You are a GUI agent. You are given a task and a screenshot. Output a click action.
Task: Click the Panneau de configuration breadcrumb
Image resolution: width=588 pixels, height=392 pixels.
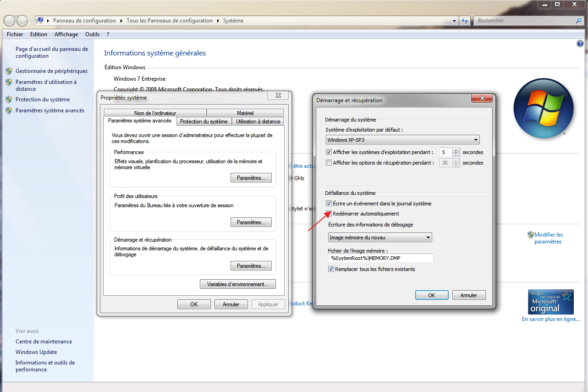point(85,21)
